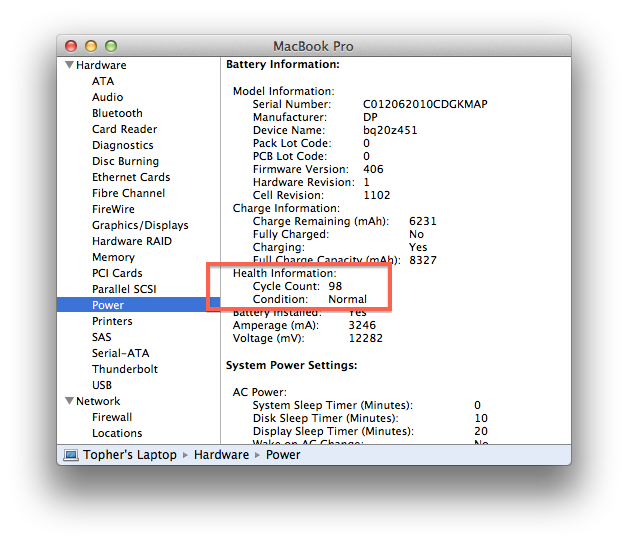Click the laptop icon in path bar

71,455
